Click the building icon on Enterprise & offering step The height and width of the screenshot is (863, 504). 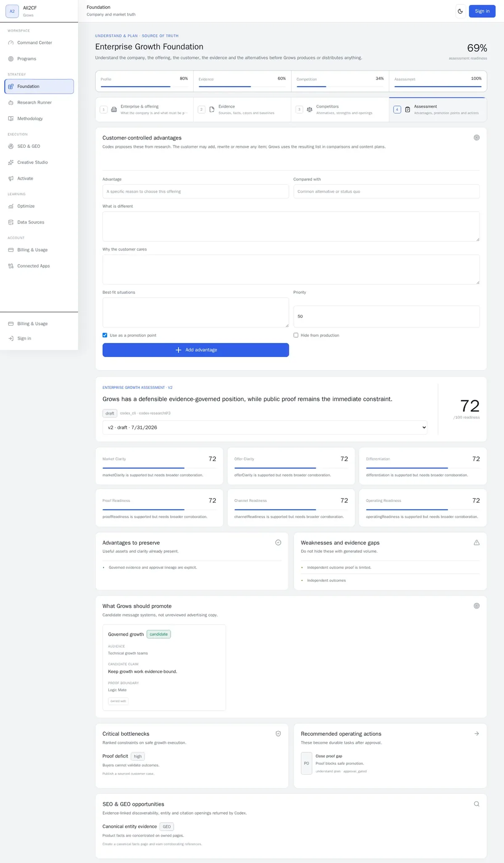tap(114, 110)
